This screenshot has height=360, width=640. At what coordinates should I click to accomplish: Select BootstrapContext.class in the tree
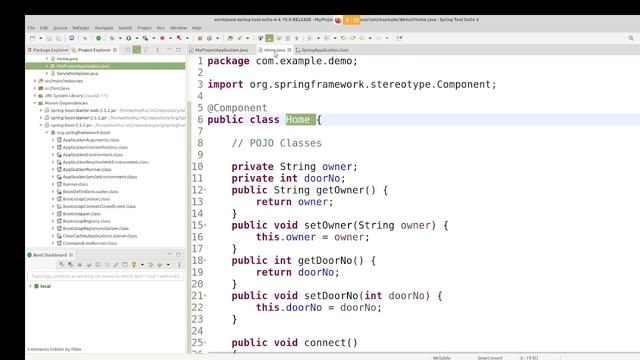pos(87,199)
